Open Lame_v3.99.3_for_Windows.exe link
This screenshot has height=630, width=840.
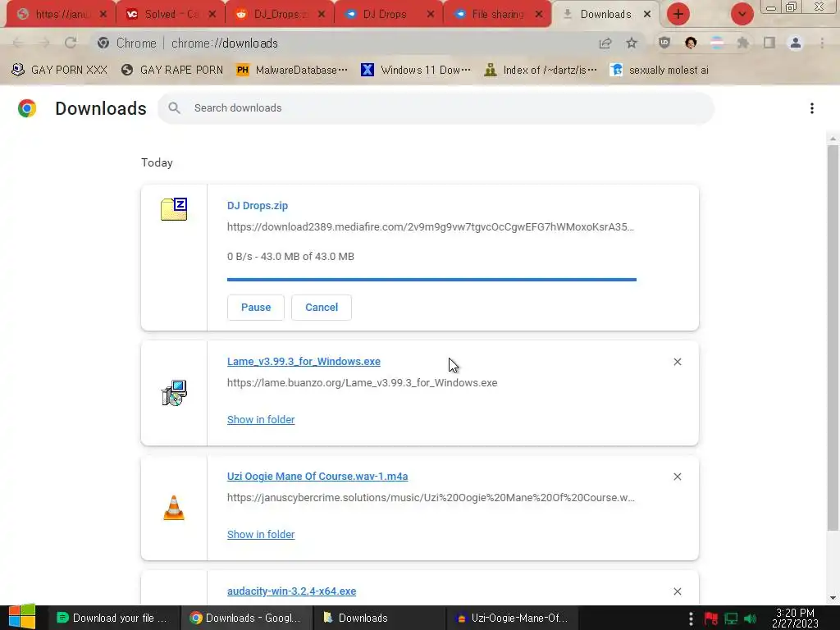click(304, 362)
